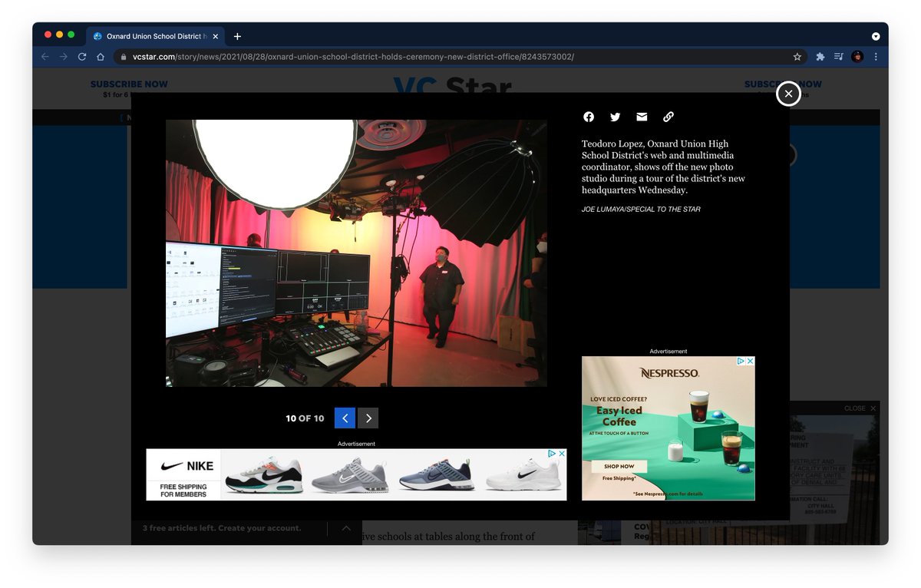
Task: Click the VC Star site logo
Action: click(x=453, y=88)
